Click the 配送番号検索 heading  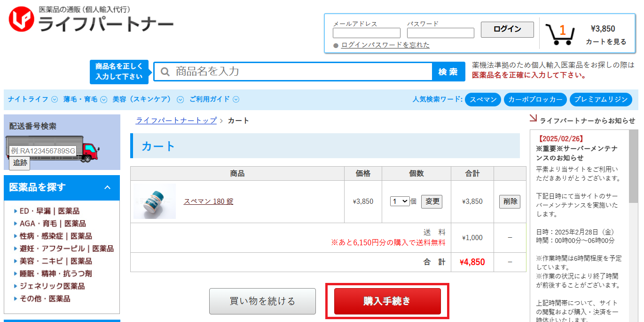pyautogui.click(x=33, y=126)
